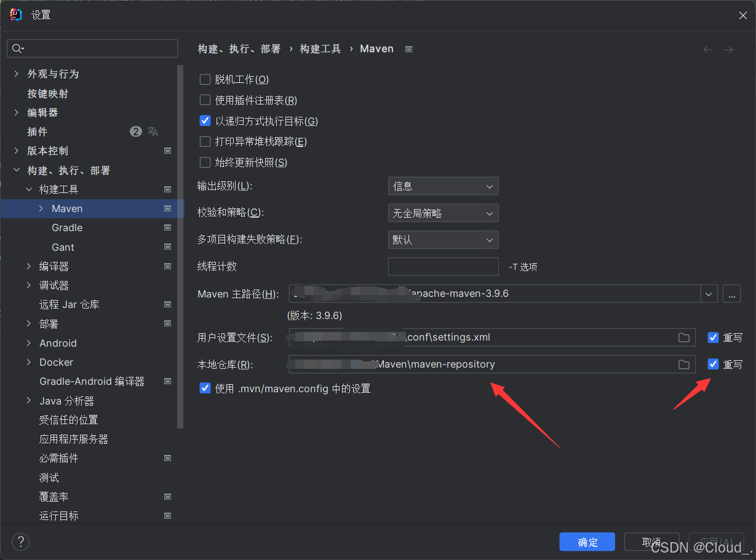Browse folder for 本地仓库
Viewport: 756px width, 560px height.
[683, 365]
